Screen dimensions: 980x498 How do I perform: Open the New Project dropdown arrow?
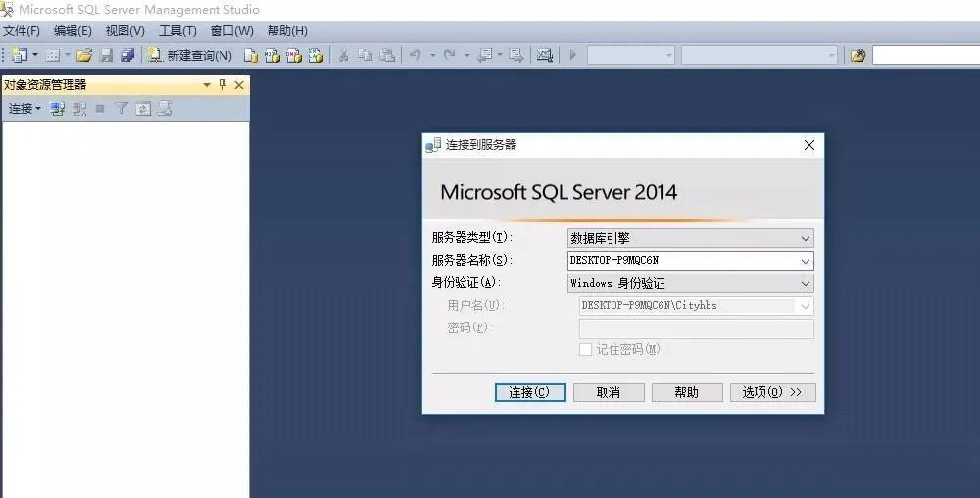pyautogui.click(x=35, y=55)
